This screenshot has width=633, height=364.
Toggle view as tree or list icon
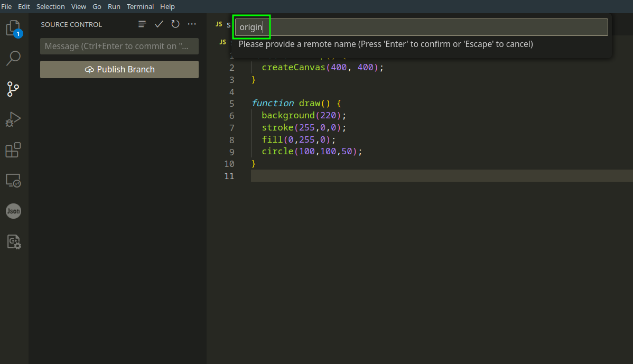[x=142, y=24]
